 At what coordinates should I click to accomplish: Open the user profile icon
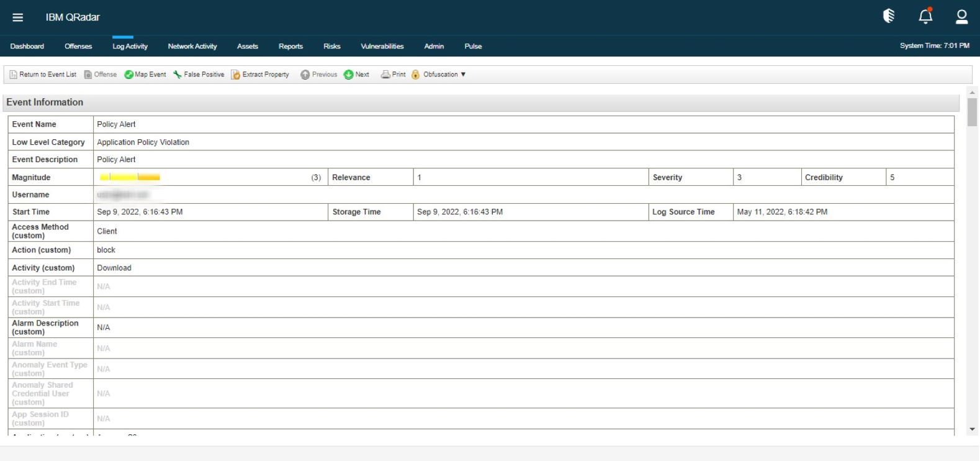click(961, 17)
